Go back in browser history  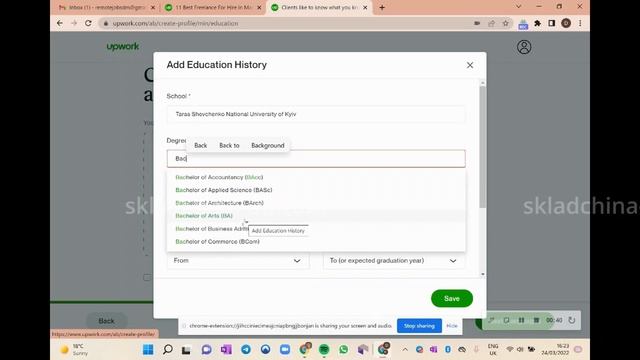(60, 23)
